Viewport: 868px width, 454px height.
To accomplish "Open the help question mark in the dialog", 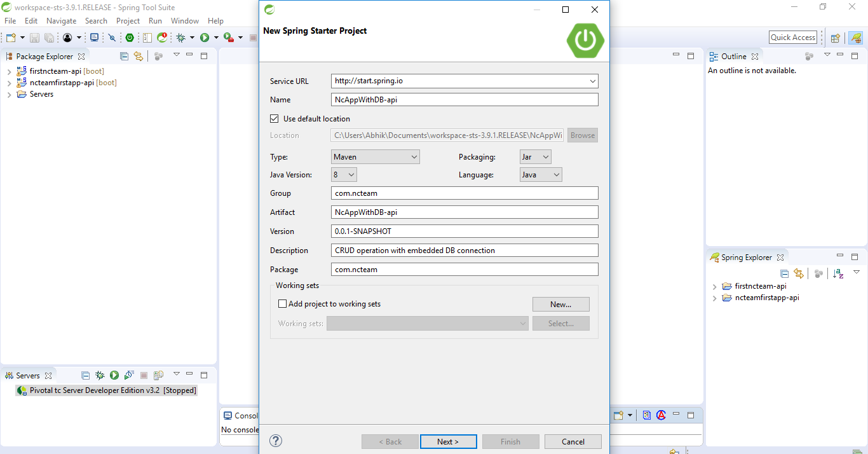I will (275, 440).
